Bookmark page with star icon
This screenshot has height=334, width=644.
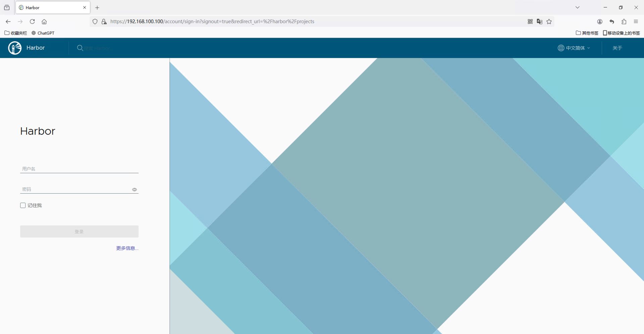tap(549, 21)
